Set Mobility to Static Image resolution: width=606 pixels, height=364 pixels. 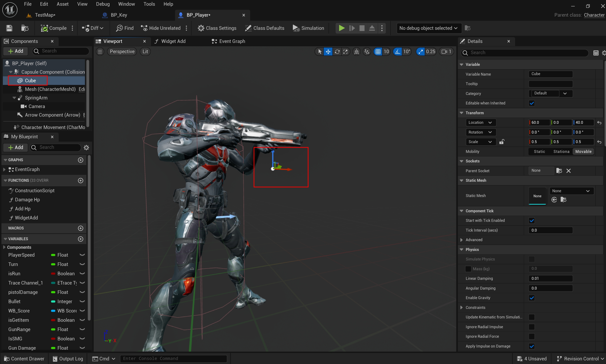539,151
